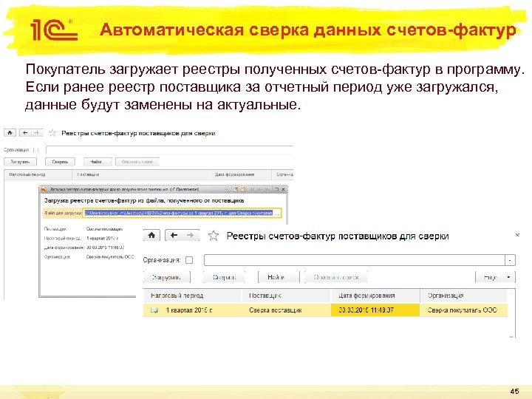Image resolution: width=532 pixels, height=399 pixels.
Task: Click the Home icon in the small background window
Action: [10, 133]
